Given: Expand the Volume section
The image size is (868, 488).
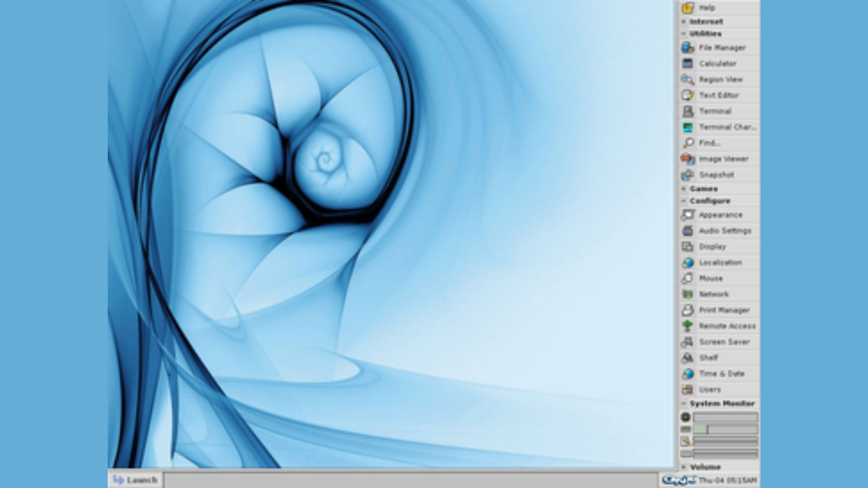Looking at the screenshot, I should tap(705, 467).
